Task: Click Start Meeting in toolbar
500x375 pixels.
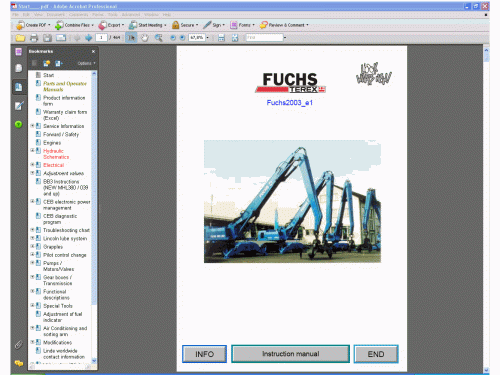Action: (x=147, y=25)
